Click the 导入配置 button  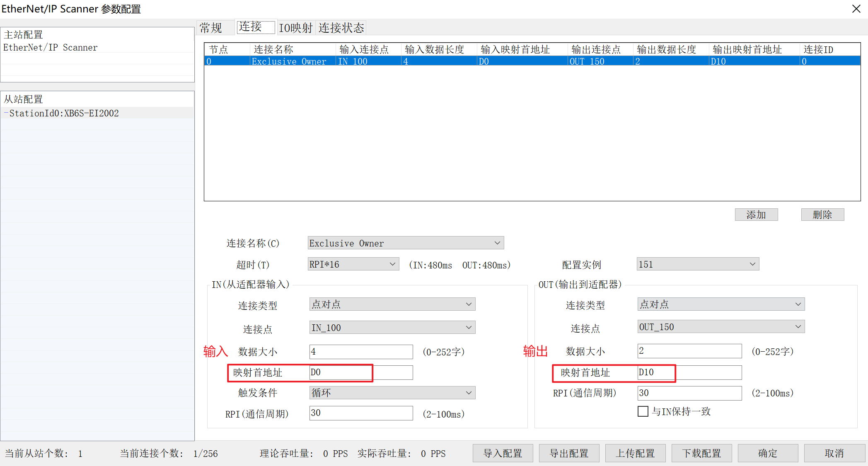click(x=503, y=453)
